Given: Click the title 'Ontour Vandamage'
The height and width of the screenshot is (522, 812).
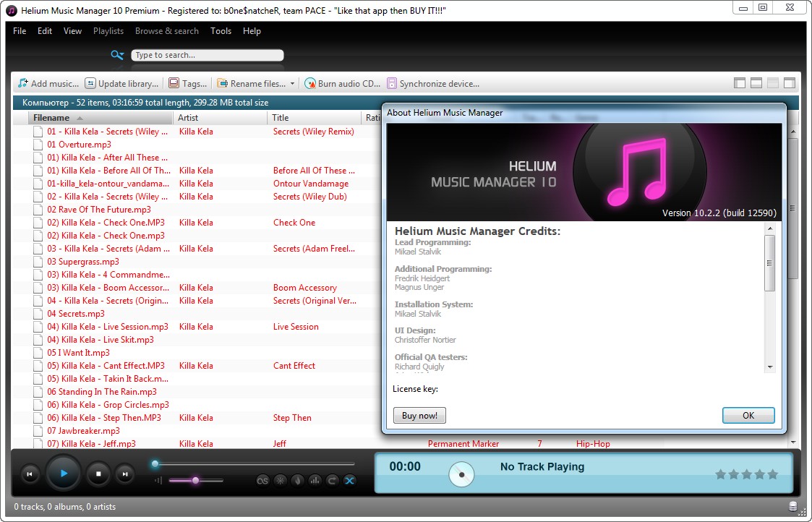Looking at the screenshot, I should coord(311,184).
